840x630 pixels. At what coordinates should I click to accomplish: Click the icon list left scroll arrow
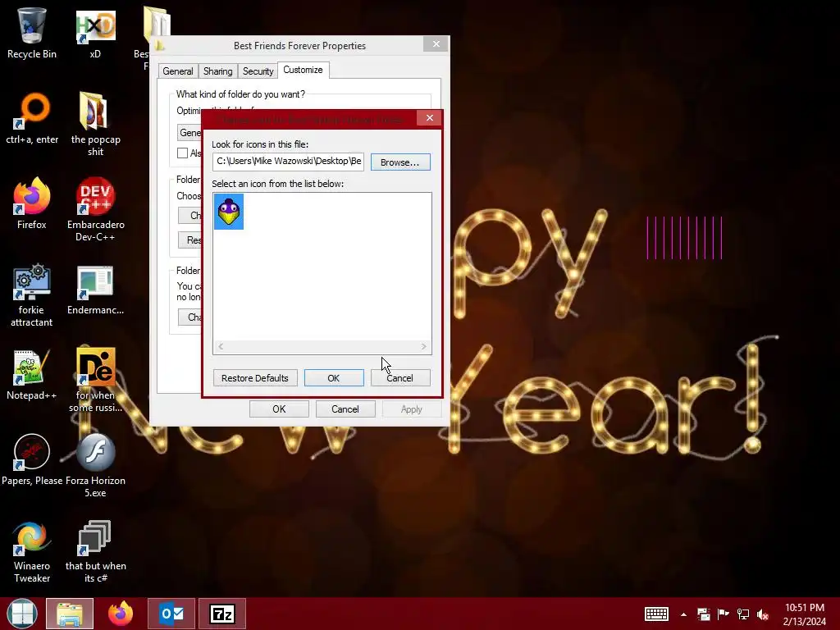221,347
